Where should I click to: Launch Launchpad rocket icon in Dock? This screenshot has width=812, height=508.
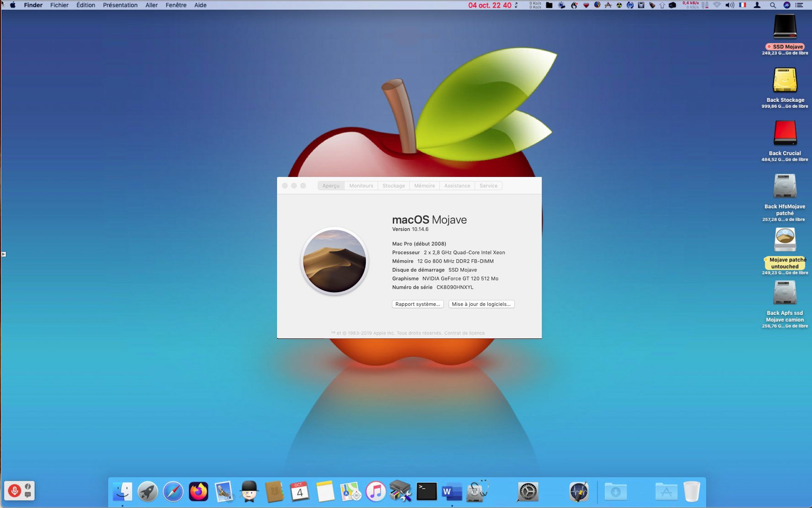[148, 492]
